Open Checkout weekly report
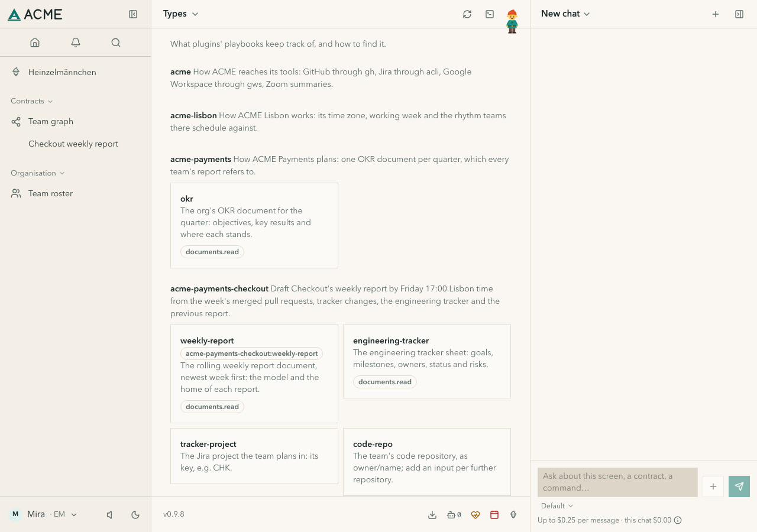Image resolution: width=757 pixels, height=532 pixels. (x=76, y=144)
